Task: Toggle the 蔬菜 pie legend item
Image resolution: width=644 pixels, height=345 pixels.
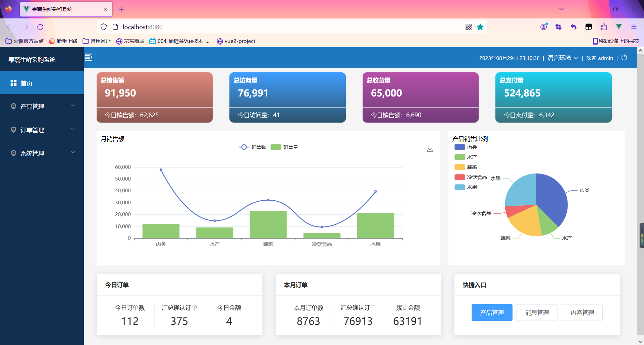Action: coord(466,167)
